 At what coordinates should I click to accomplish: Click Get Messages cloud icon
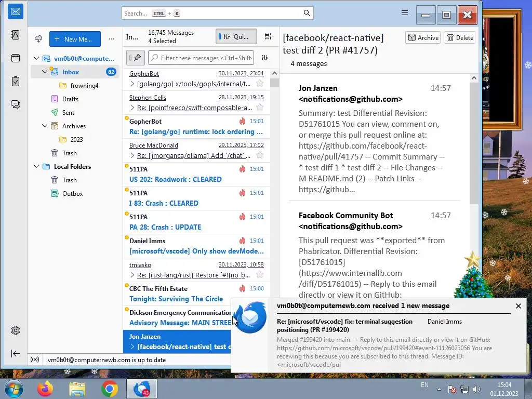[x=38, y=39]
